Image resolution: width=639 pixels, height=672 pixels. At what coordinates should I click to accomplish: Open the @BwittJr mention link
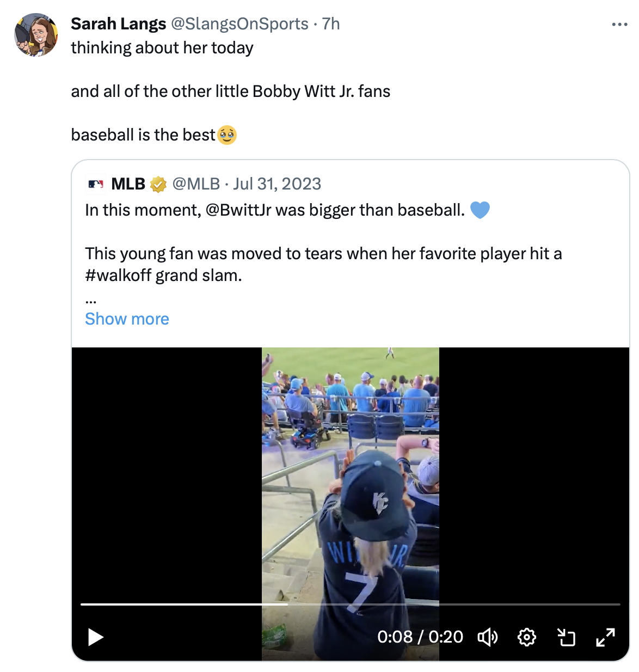click(x=238, y=210)
